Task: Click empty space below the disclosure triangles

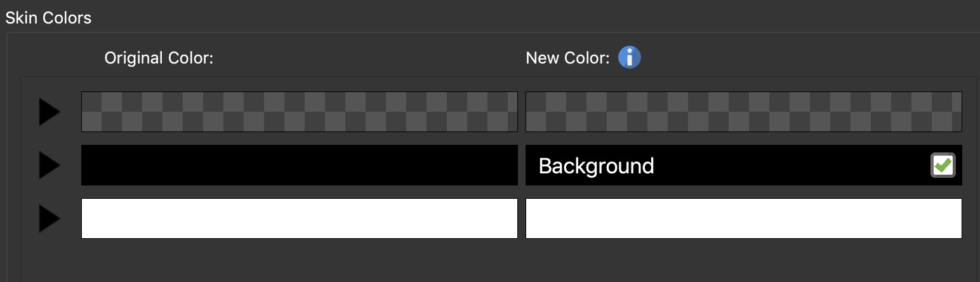Action: tap(49, 260)
